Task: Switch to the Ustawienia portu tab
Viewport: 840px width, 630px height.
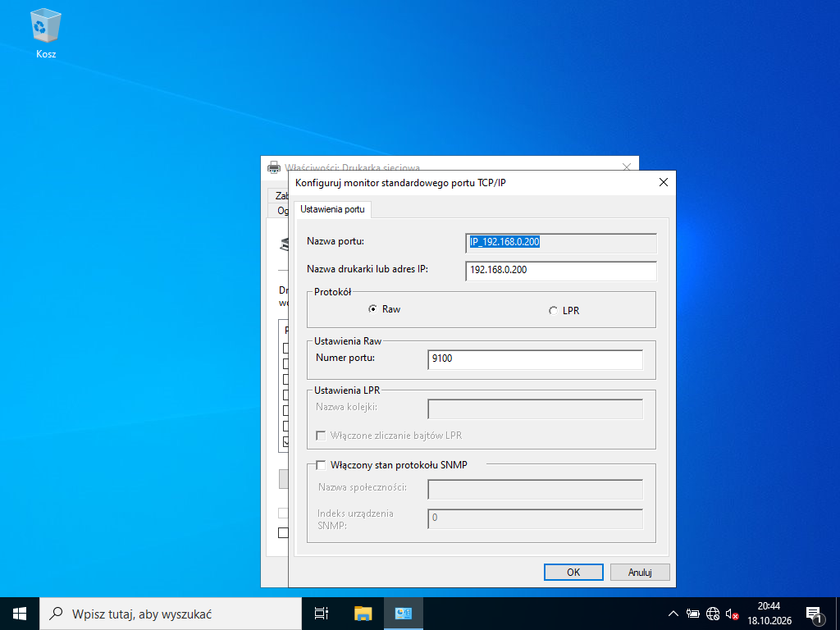Action: pyautogui.click(x=332, y=209)
